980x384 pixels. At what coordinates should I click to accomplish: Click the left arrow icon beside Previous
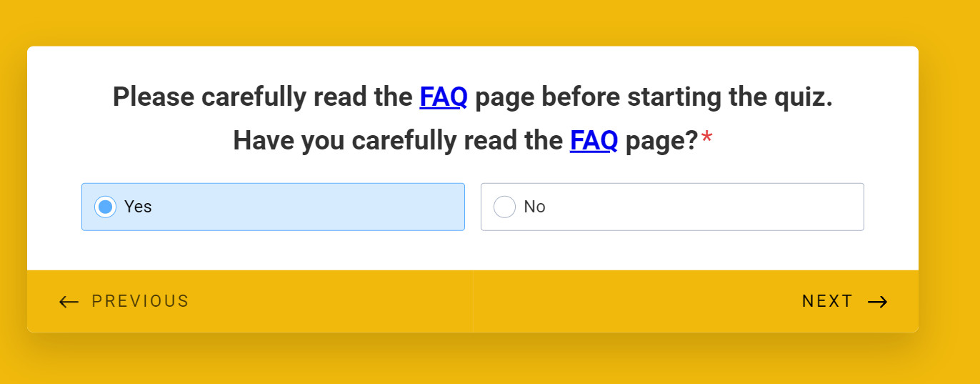[69, 302]
